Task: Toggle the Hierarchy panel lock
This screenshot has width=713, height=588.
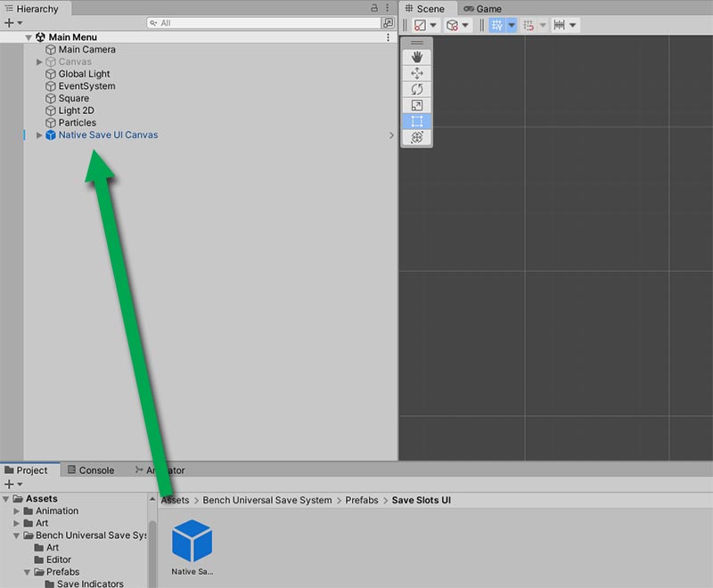Action: click(374, 8)
